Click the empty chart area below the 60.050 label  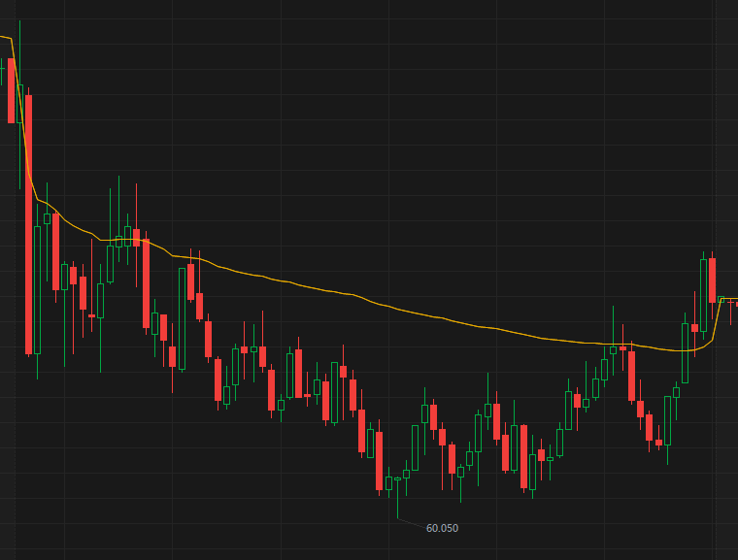[x=442, y=548]
